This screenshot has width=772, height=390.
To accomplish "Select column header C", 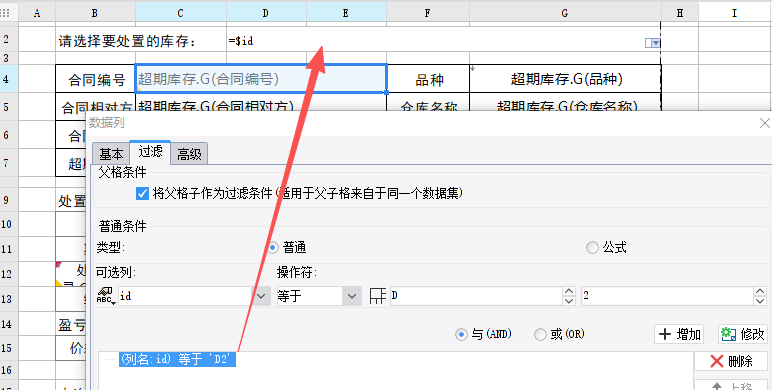I will pos(181,13).
